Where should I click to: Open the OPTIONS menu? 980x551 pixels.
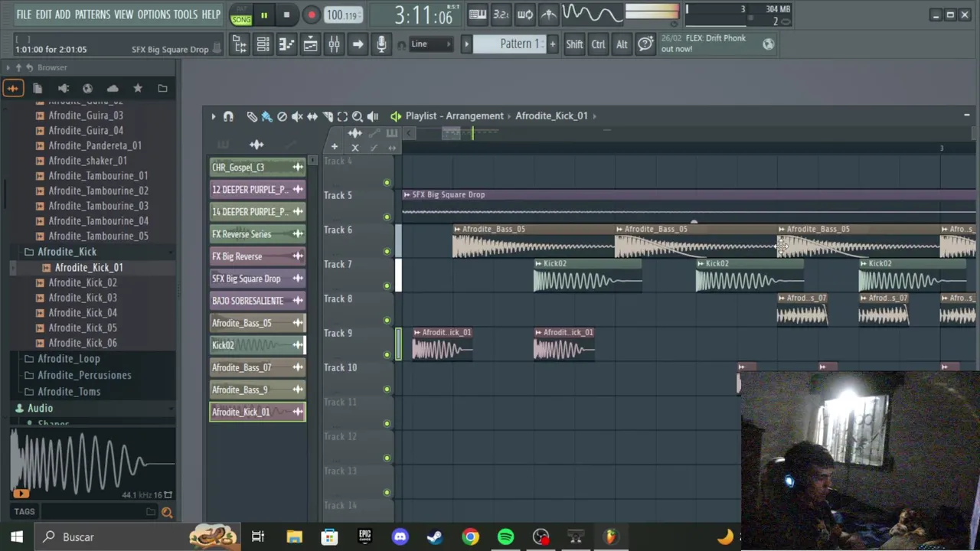[154, 15]
